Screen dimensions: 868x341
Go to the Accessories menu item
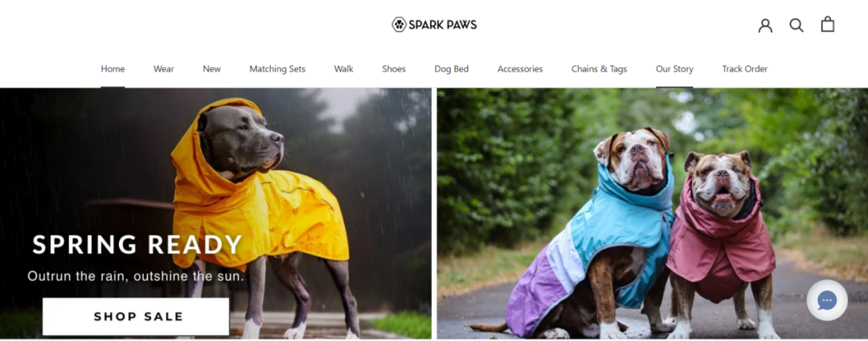(520, 68)
